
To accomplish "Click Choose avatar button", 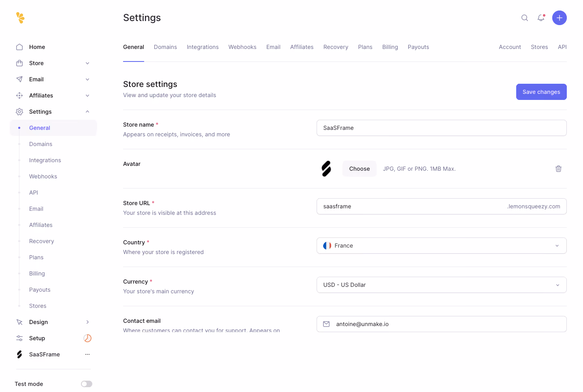I will (360, 169).
